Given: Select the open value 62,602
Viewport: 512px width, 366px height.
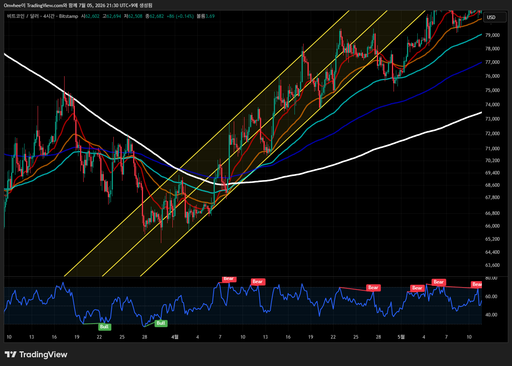Looking at the screenshot, I should click(92, 16).
